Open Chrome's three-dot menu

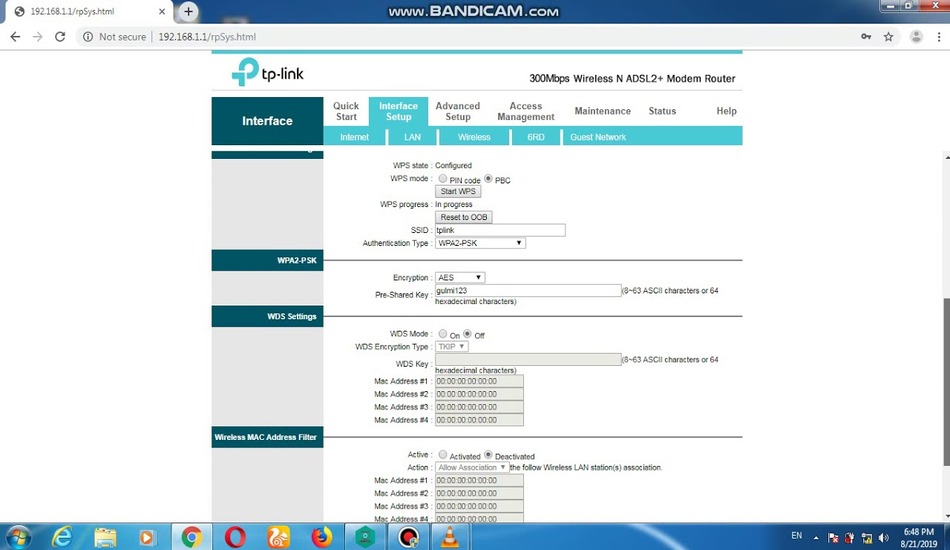pos(938,37)
